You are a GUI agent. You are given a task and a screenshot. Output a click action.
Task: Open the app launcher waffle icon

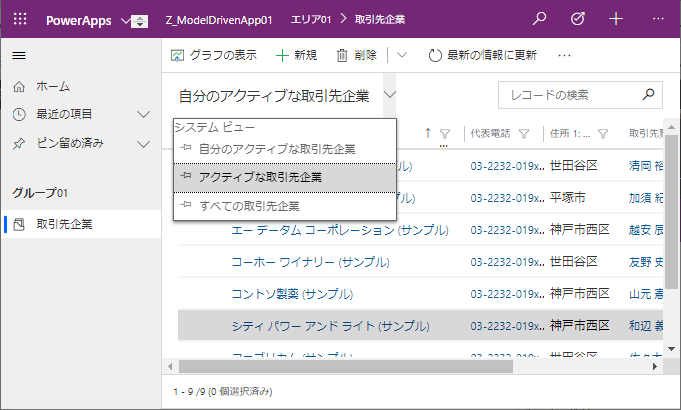pos(20,19)
